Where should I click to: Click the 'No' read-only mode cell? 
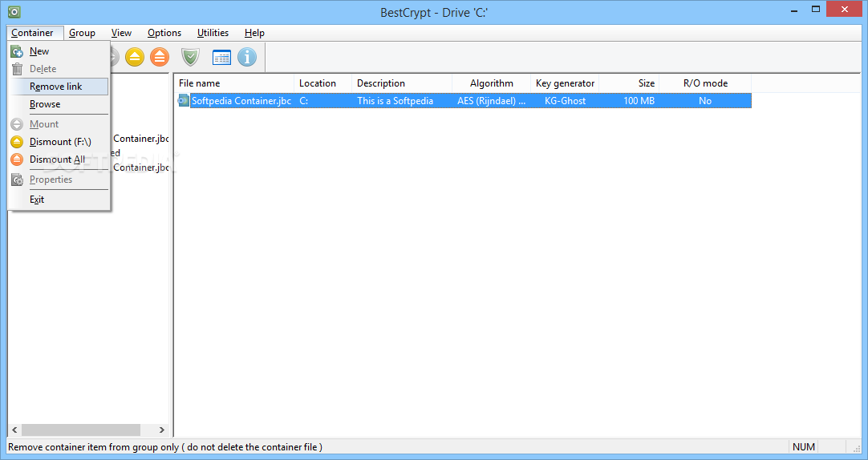tap(705, 101)
